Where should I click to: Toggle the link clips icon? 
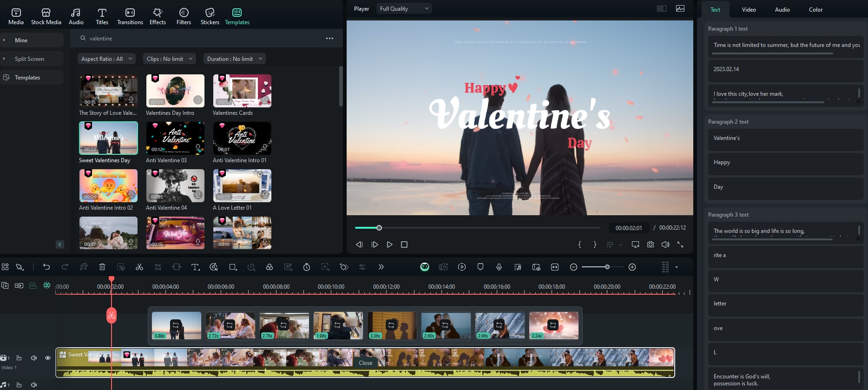pos(19,285)
